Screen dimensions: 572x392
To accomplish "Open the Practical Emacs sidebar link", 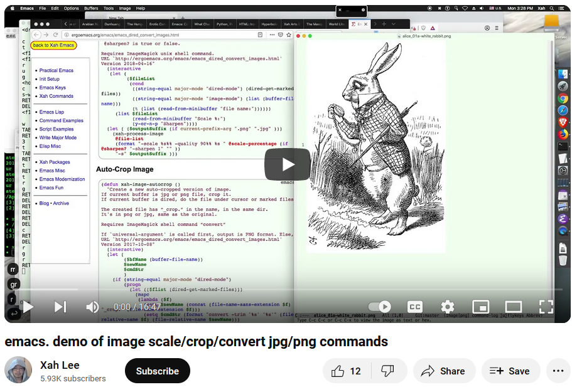I will (56, 70).
